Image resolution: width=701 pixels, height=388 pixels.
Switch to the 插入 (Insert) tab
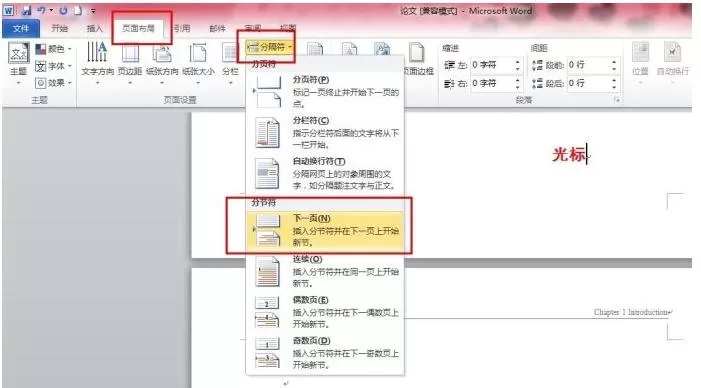click(x=94, y=29)
